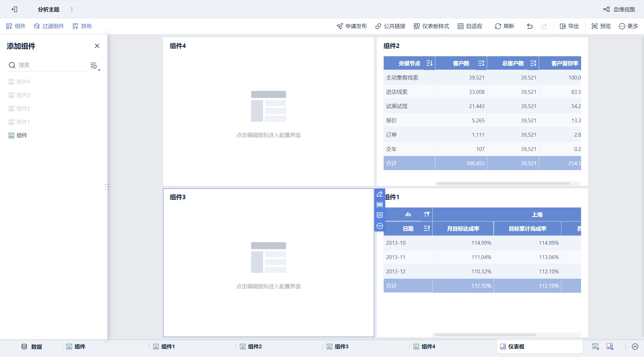Click the sort icon on 关键节点 column
644x357 pixels.
[429, 63]
